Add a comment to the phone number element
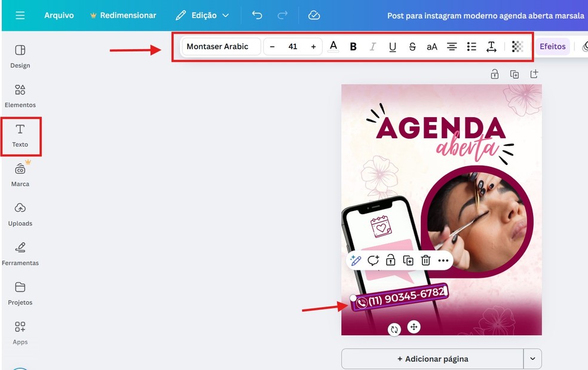 click(x=373, y=260)
